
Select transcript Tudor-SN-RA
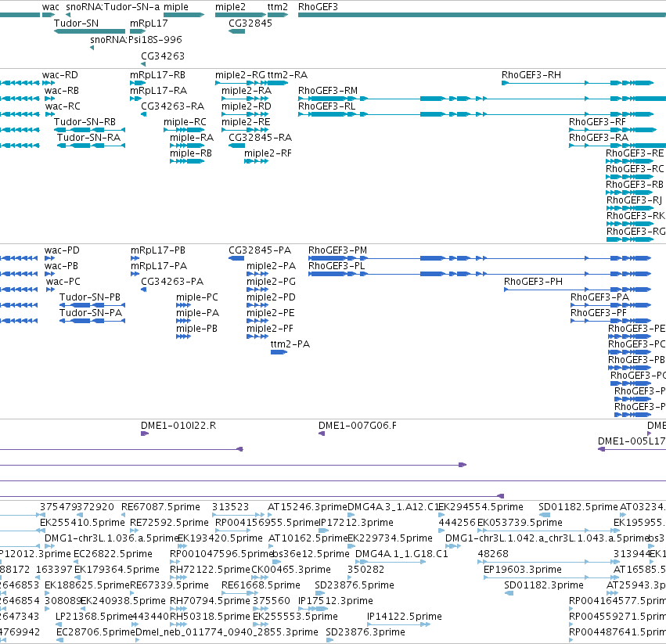click(x=91, y=146)
